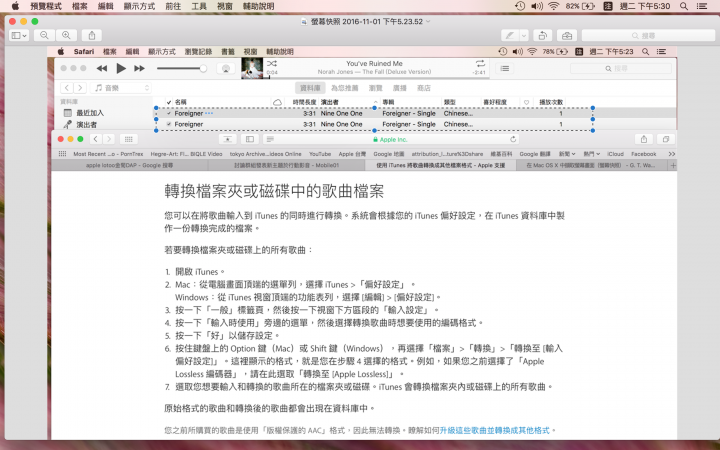This screenshot has width=720, height=450.
Task: Open Wi-Fi status in top menu bar
Action: point(554,6)
